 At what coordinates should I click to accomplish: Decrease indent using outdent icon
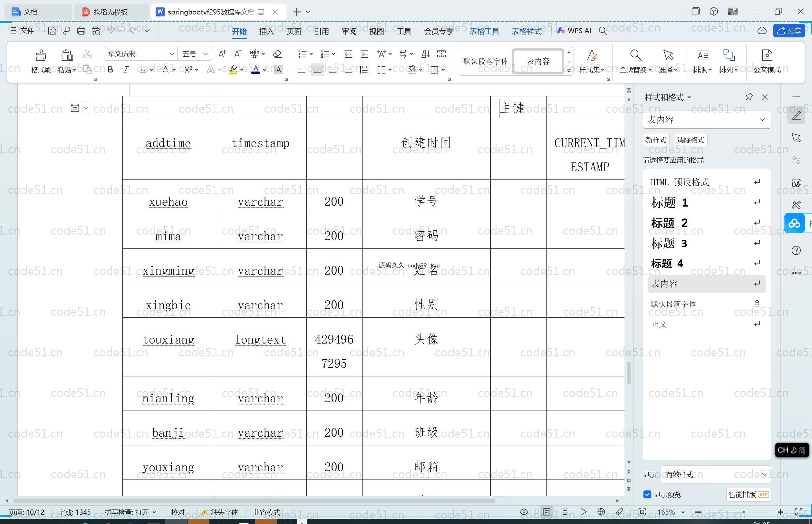click(x=348, y=54)
